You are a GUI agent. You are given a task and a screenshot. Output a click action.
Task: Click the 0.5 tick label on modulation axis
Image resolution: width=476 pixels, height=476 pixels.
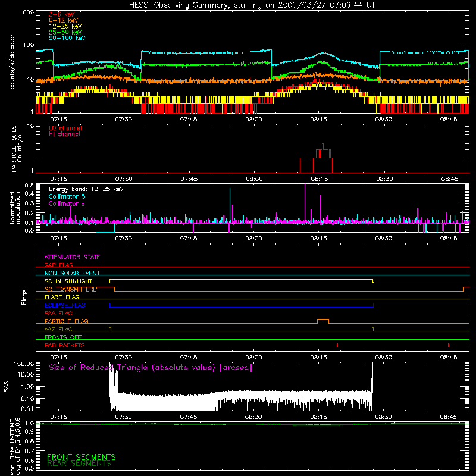(29, 185)
